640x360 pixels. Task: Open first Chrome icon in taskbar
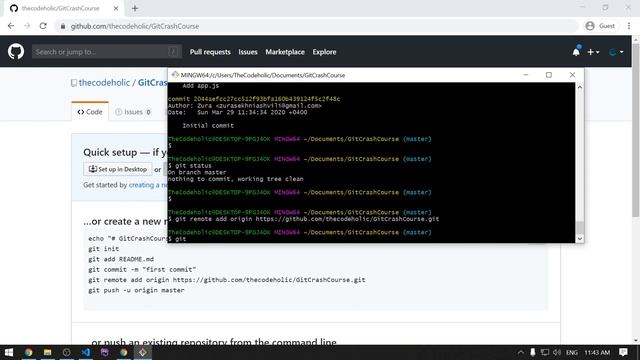pyautogui.click(x=28, y=352)
